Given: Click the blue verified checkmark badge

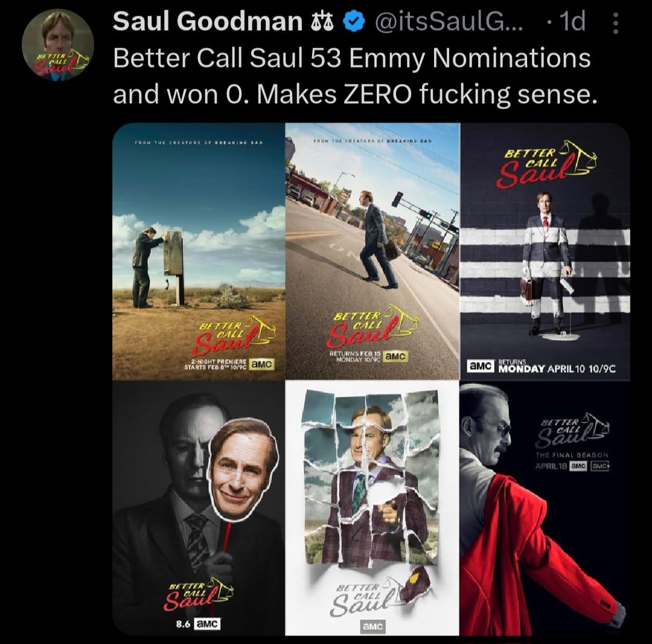Looking at the screenshot, I should 353,22.
